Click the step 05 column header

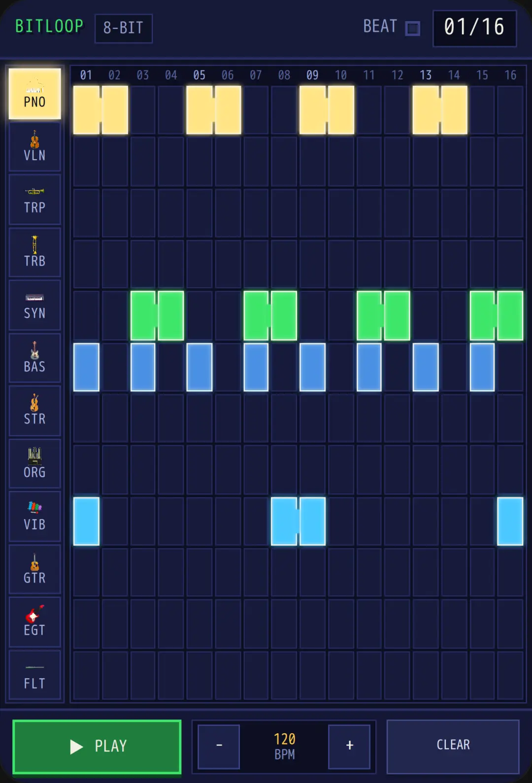[x=199, y=75]
